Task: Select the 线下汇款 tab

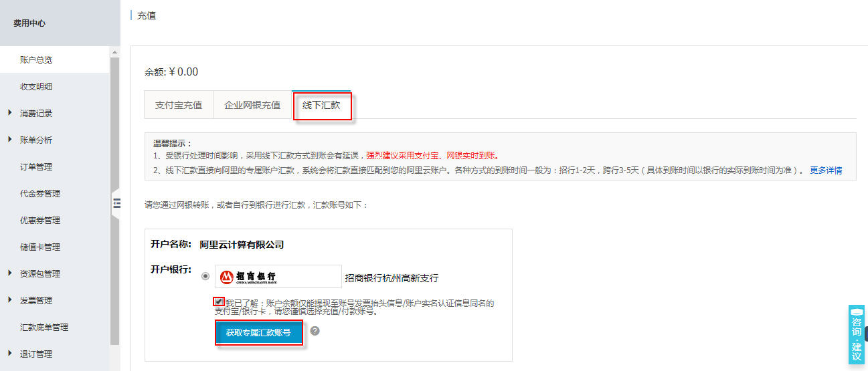Action: pyautogui.click(x=321, y=105)
